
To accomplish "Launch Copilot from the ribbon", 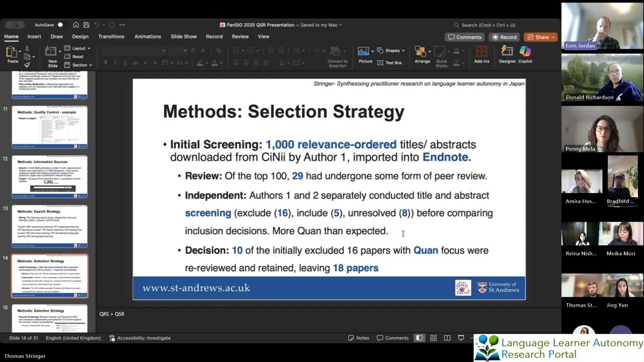I will click(525, 55).
